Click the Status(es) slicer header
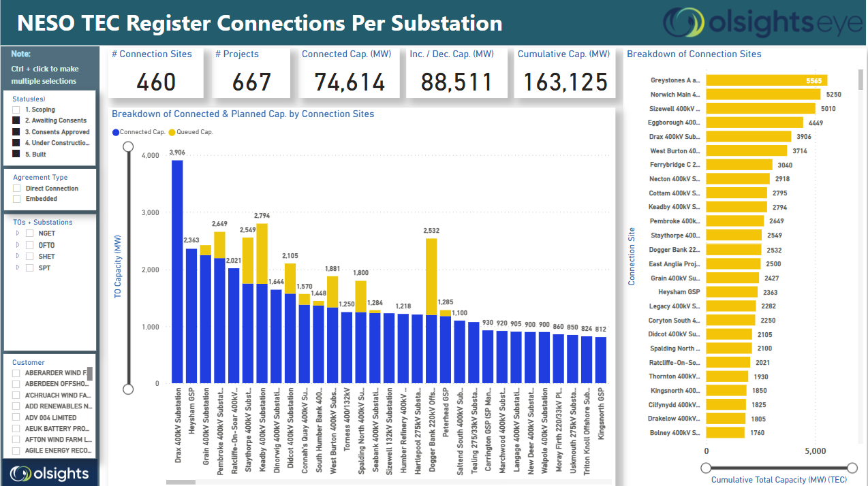Viewport: 868px width, 486px height. pyautogui.click(x=28, y=99)
